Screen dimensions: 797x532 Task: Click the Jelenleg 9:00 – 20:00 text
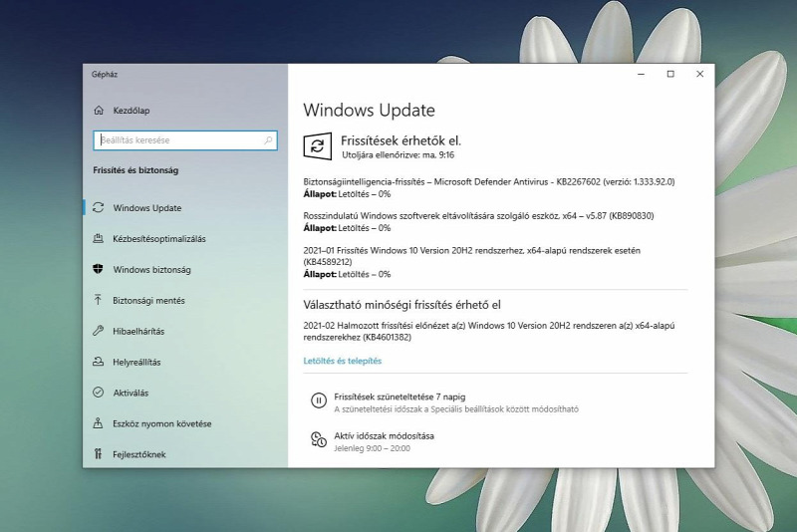[x=372, y=448]
